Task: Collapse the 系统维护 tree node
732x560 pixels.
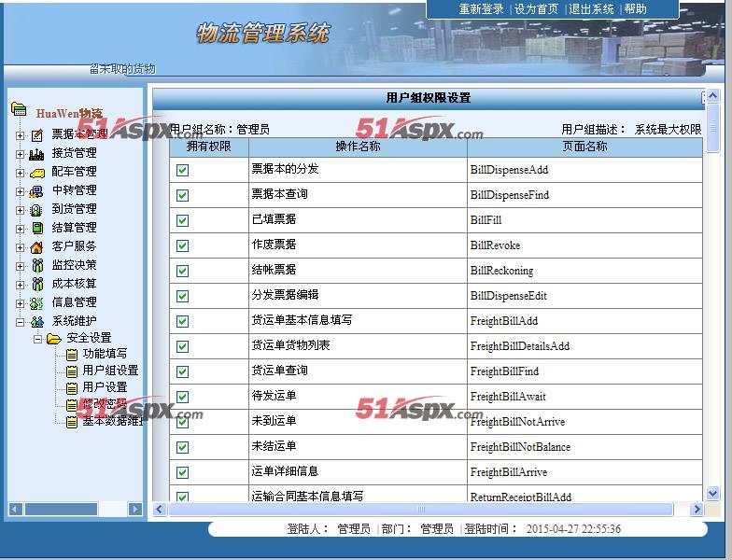Action: 20,321
